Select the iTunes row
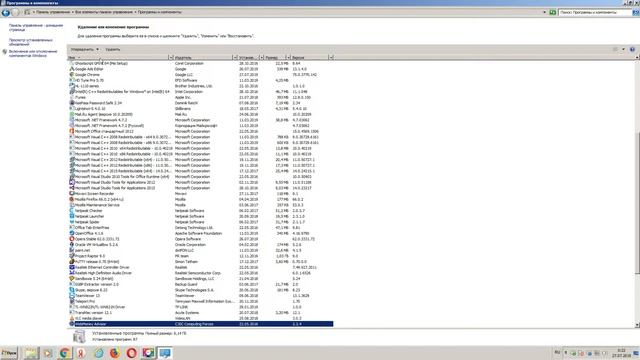 tap(200, 97)
